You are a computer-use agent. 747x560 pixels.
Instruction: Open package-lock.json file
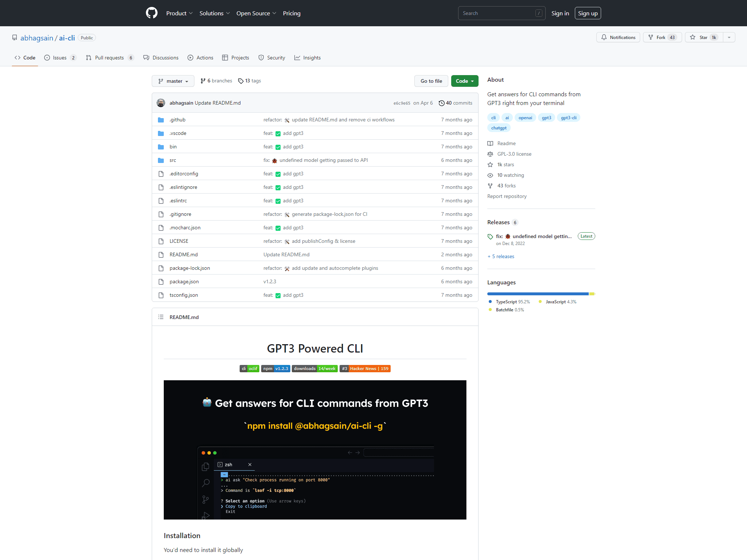(x=190, y=268)
